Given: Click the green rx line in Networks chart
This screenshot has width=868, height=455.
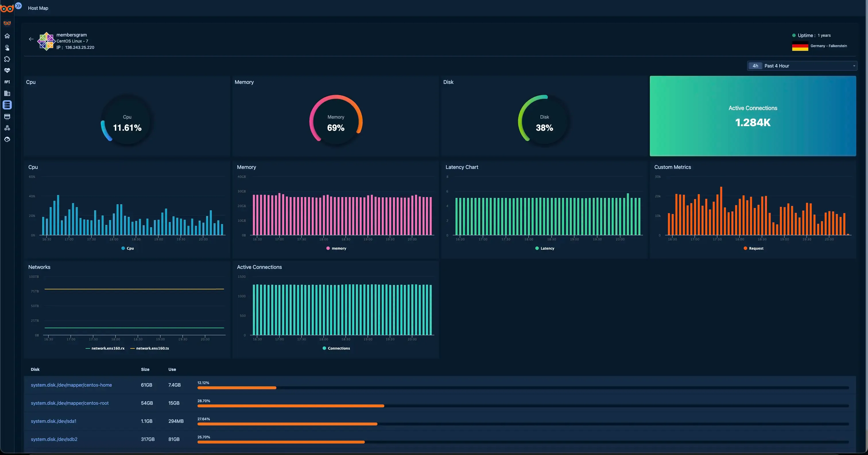Looking at the screenshot, I should [x=134, y=328].
